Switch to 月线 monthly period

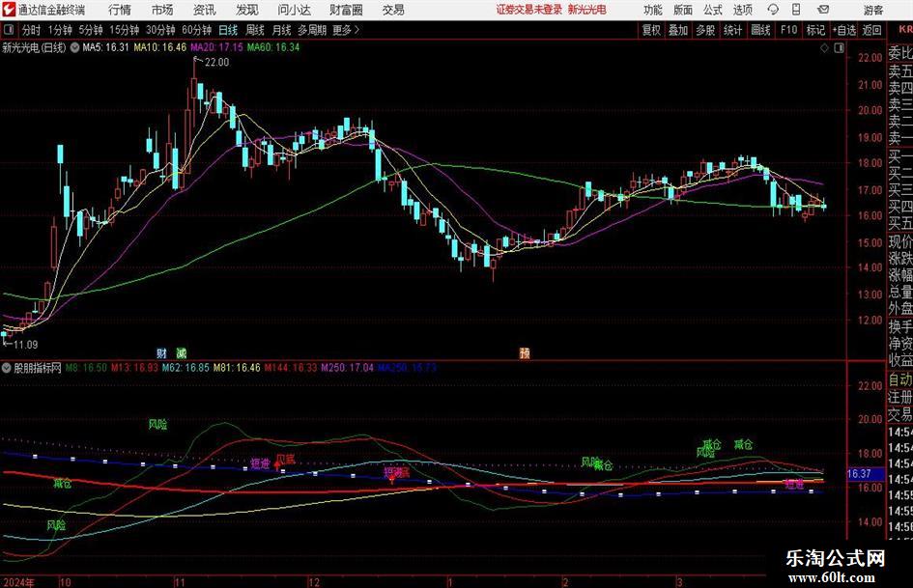coord(282,30)
